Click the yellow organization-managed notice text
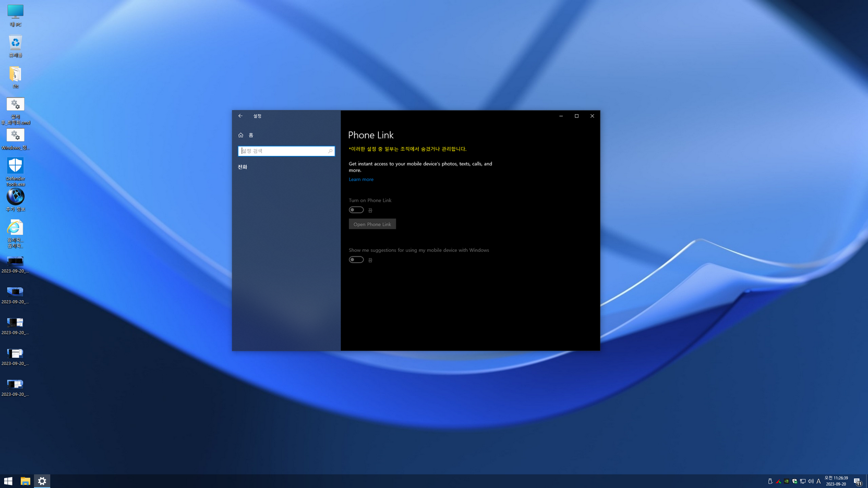The width and height of the screenshot is (868, 488). (x=407, y=149)
